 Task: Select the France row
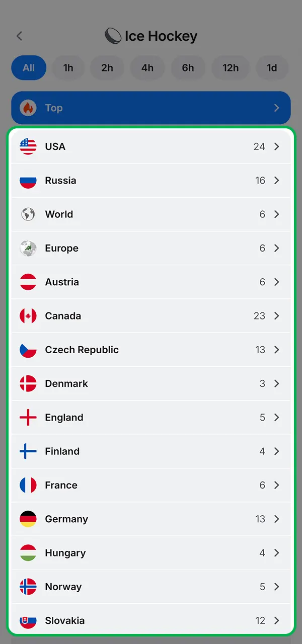click(151, 485)
